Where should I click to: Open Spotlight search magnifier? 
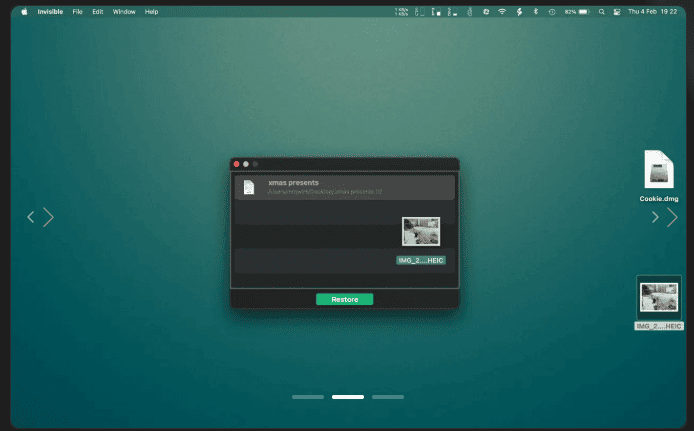coord(601,12)
